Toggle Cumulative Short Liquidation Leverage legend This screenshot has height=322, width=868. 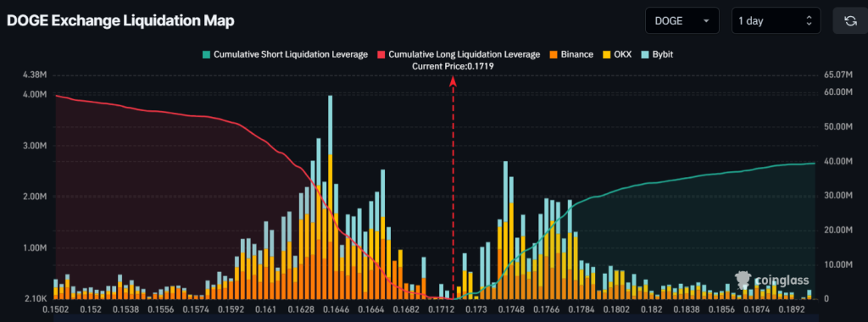pyautogui.click(x=286, y=55)
